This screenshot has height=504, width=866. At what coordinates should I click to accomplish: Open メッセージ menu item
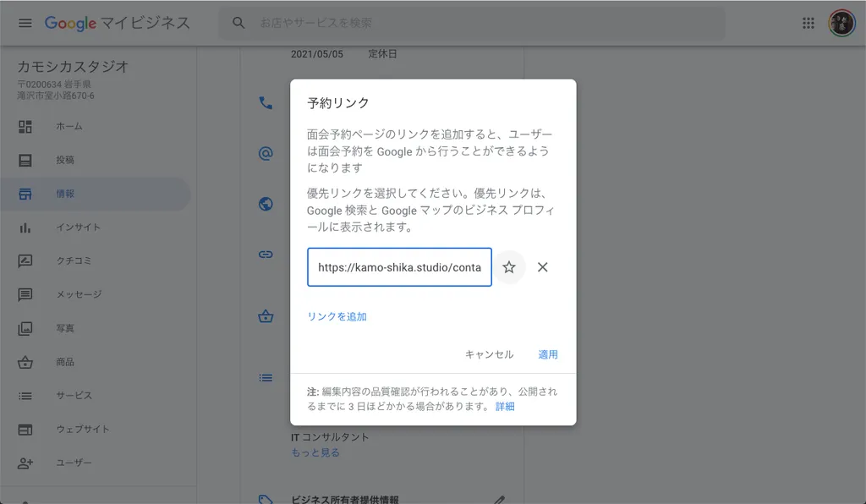click(x=79, y=295)
